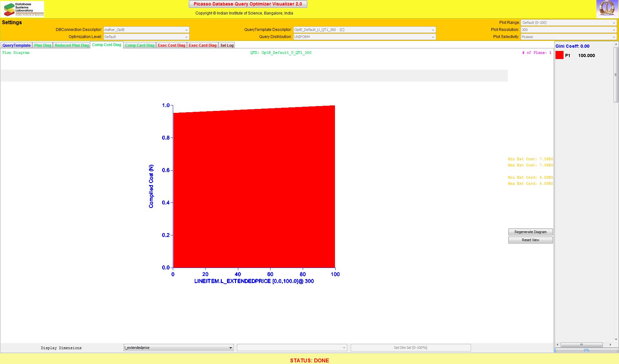
Task: Switch to the Sel Log tab
Action: [x=227, y=45]
